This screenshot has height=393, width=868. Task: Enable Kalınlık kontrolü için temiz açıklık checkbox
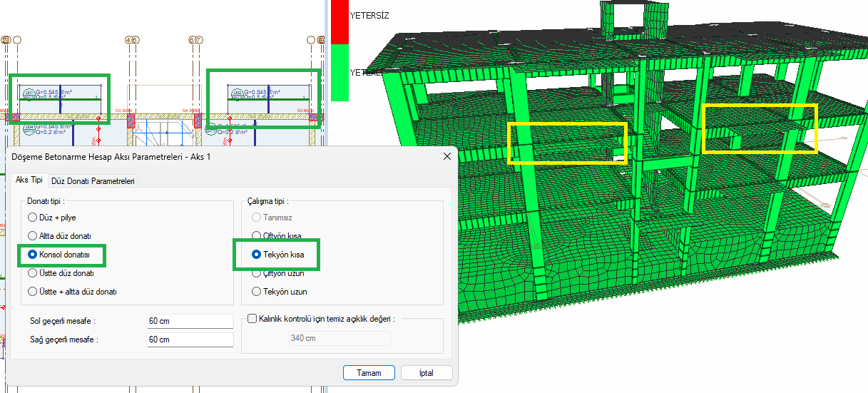click(x=252, y=320)
